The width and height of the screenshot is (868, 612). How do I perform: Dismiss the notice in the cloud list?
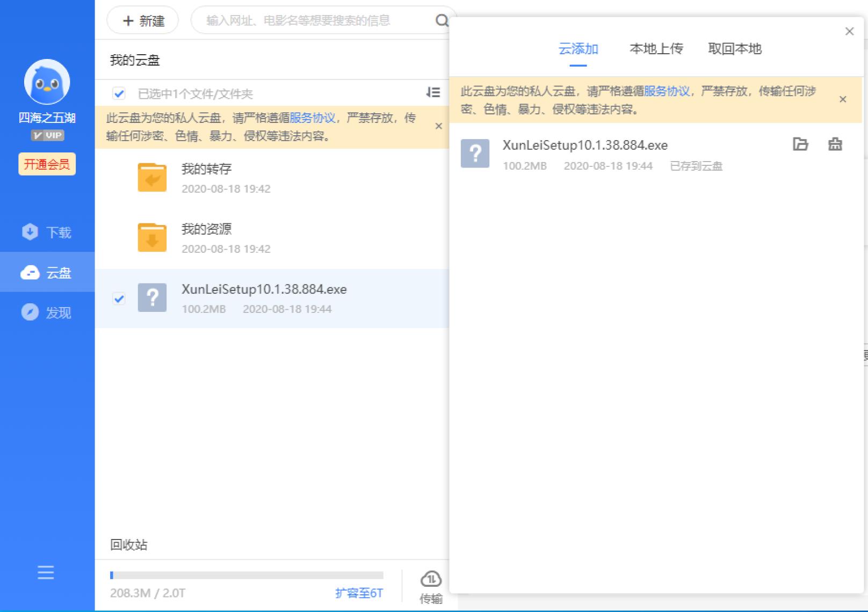[x=438, y=126]
